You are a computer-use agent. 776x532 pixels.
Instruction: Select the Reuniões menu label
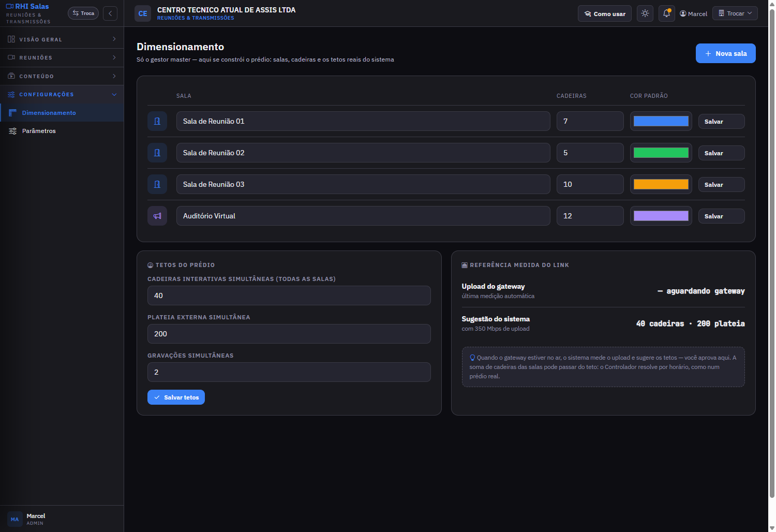pyautogui.click(x=36, y=57)
